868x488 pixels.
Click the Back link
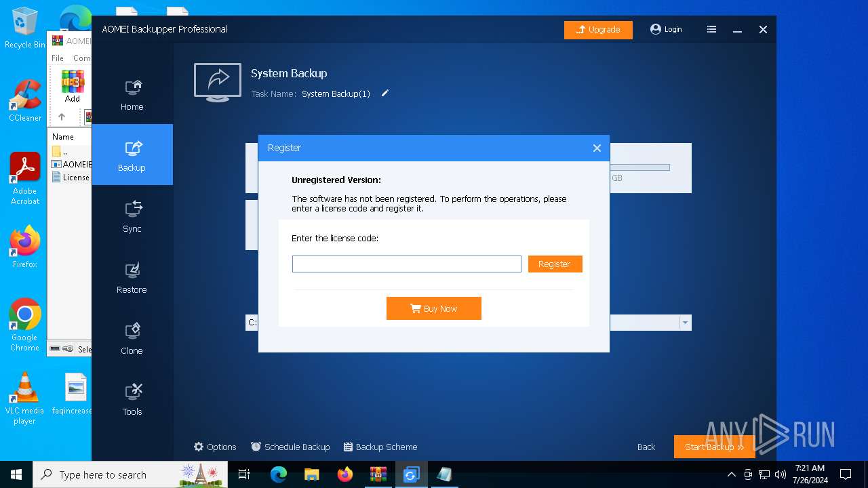point(646,447)
